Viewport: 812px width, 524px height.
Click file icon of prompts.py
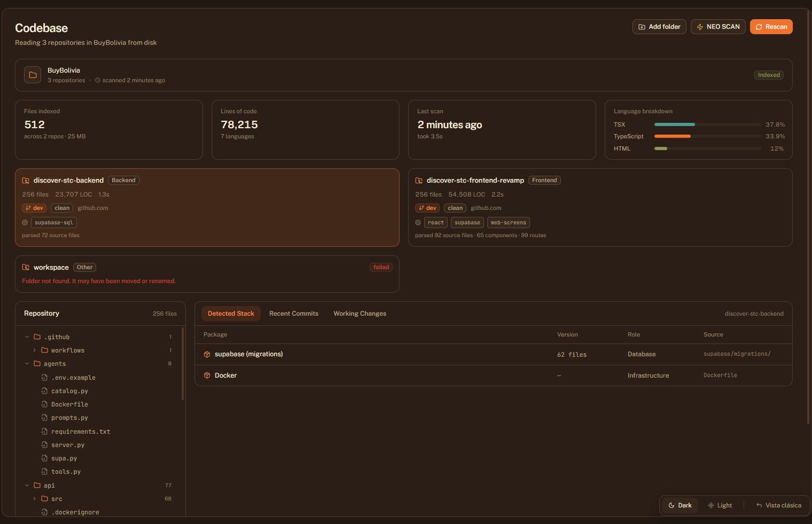coord(44,418)
